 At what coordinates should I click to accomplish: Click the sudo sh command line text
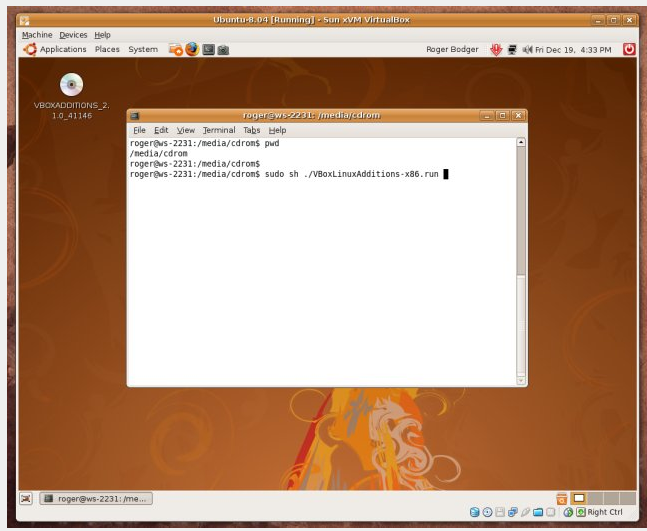click(352, 174)
